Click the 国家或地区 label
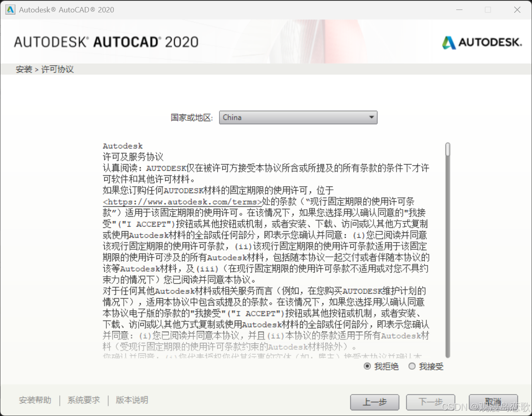 click(192, 117)
